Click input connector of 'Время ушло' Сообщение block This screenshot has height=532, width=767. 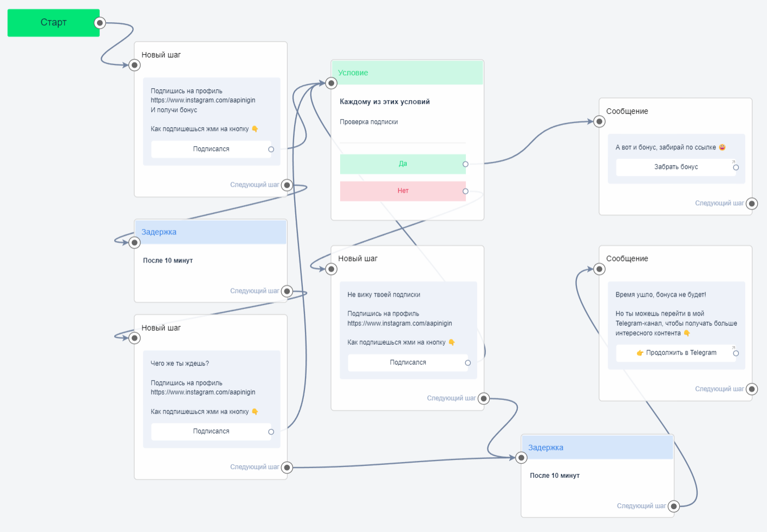pyautogui.click(x=599, y=269)
